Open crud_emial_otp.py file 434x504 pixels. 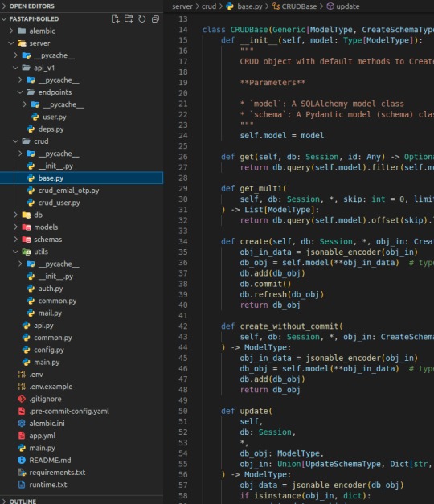click(x=68, y=191)
